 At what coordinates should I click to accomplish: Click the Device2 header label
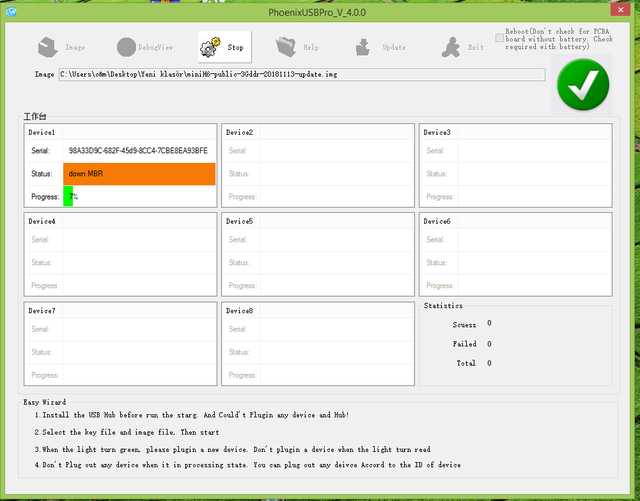click(x=239, y=132)
